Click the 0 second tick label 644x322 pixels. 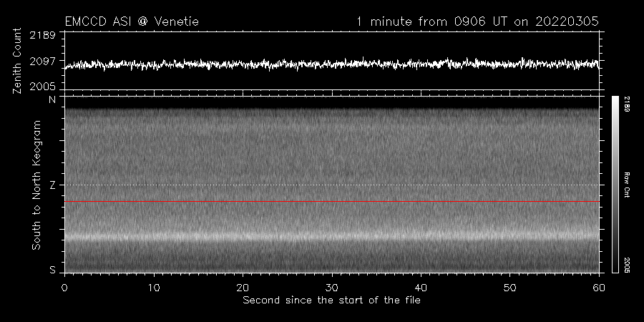tap(64, 287)
